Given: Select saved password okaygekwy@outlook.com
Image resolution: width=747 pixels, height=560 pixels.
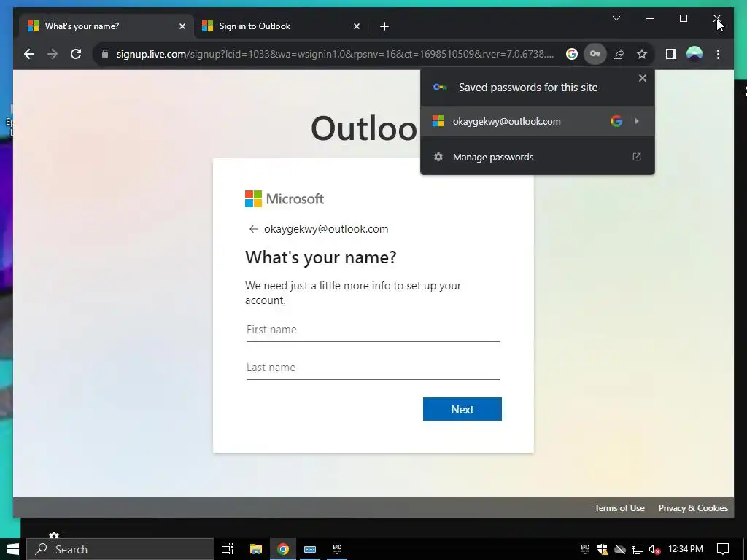Looking at the screenshot, I should 538,122.
